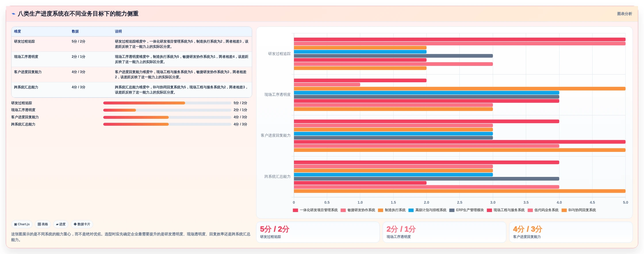Click the 进度 tag chip
This screenshot has height=254, width=644.
pos(61,224)
